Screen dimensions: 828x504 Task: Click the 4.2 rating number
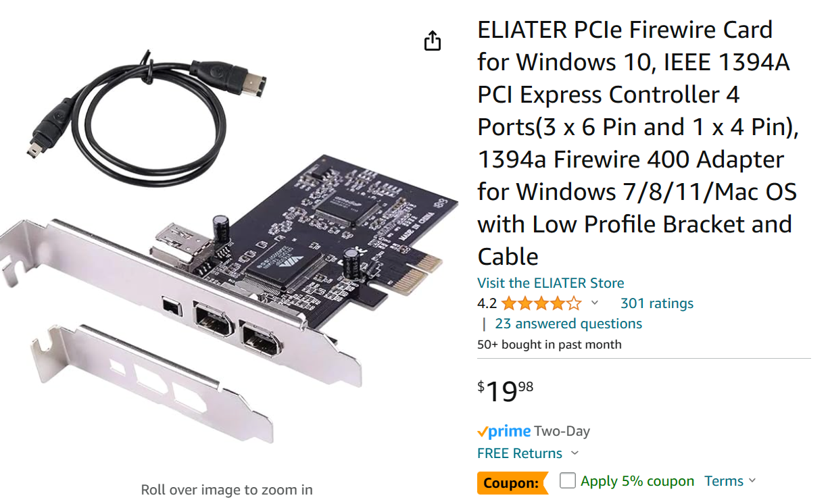click(487, 303)
